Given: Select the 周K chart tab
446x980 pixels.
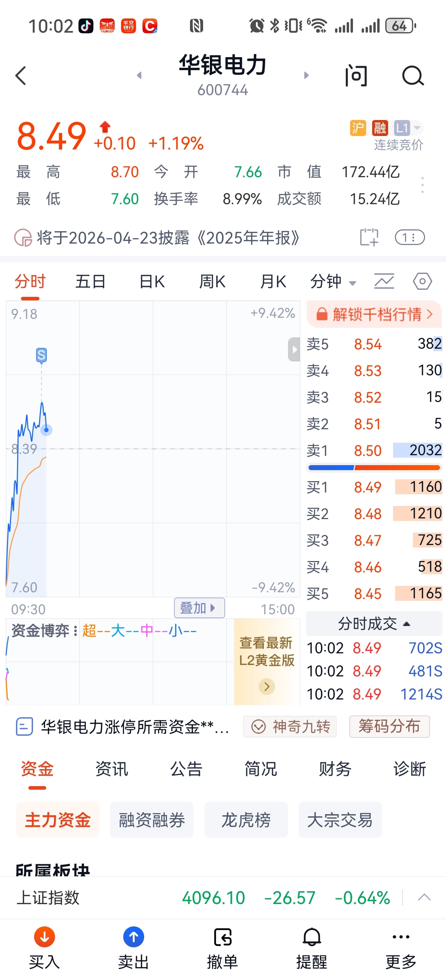Looking at the screenshot, I should point(212,282).
